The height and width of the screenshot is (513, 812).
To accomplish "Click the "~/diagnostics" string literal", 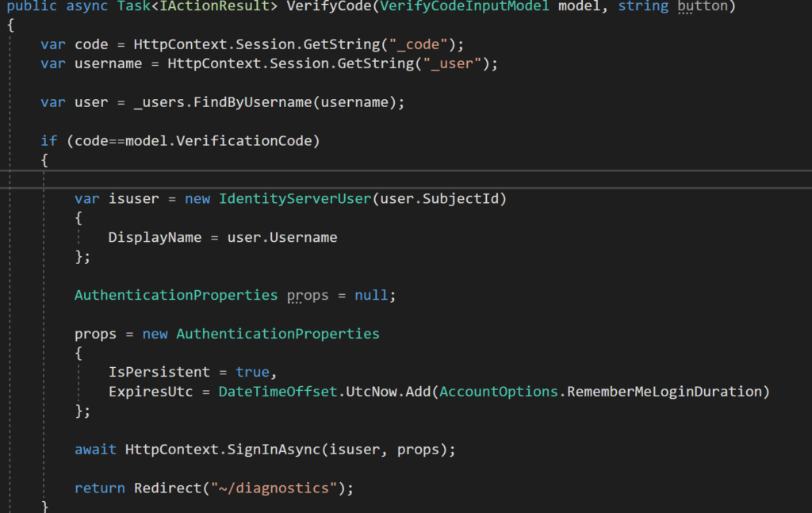I will 274,488.
